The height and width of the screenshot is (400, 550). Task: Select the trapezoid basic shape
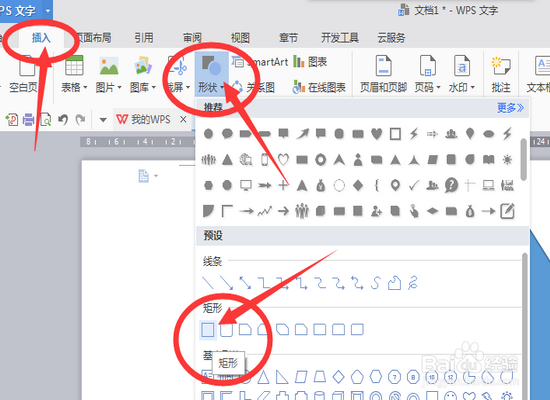click(320, 377)
